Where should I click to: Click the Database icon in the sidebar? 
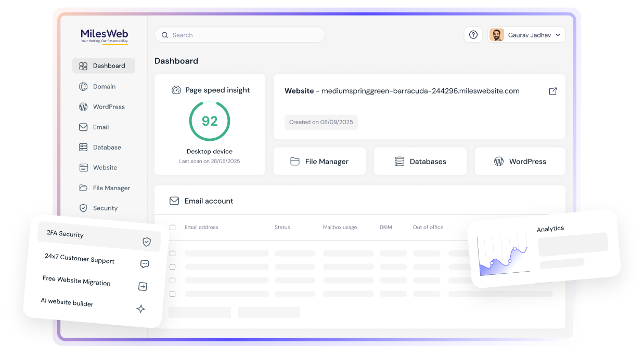83,147
